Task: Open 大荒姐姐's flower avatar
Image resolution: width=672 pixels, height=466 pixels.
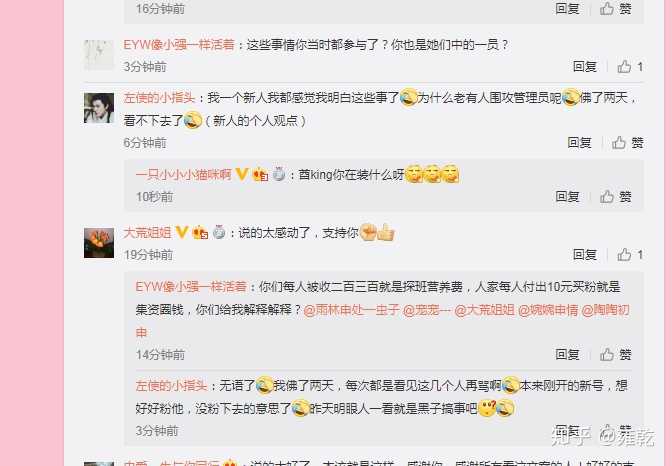Action: 99,243
